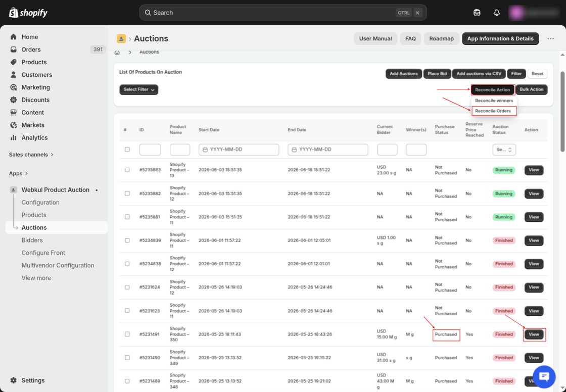Check the box for auction #5231624
The height and width of the screenshot is (392, 566).
coord(127,287)
